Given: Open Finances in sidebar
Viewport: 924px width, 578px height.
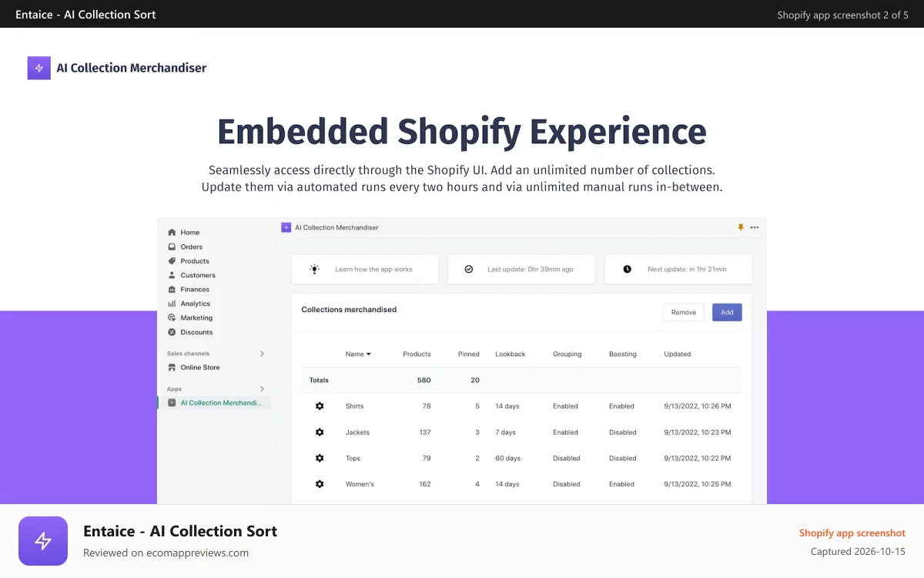Looking at the screenshot, I should (195, 289).
